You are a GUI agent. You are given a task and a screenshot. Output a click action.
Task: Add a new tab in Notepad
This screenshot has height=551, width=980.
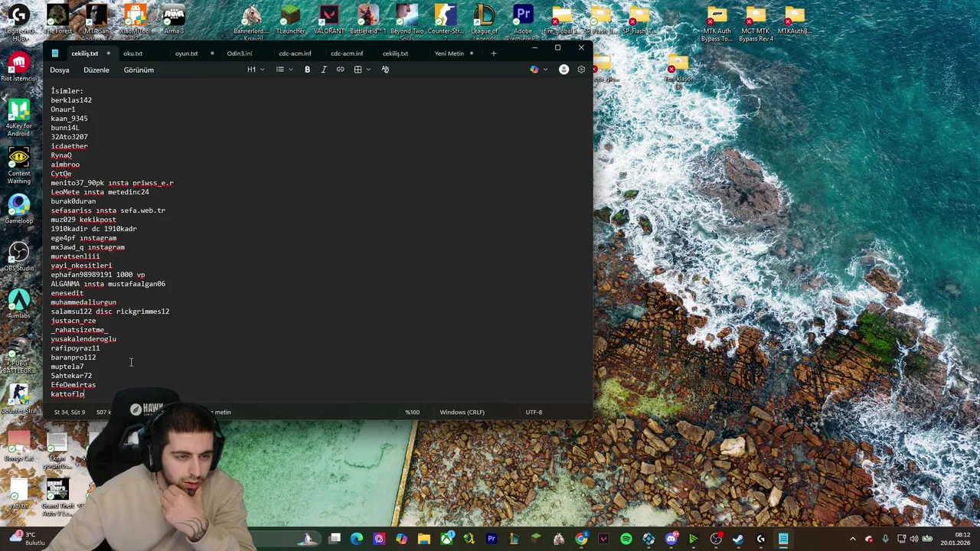[493, 54]
